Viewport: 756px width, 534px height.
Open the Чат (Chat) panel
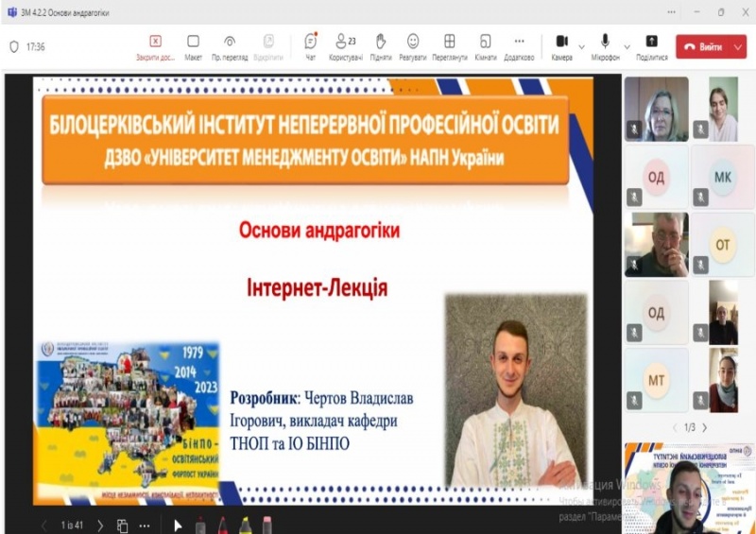310,42
